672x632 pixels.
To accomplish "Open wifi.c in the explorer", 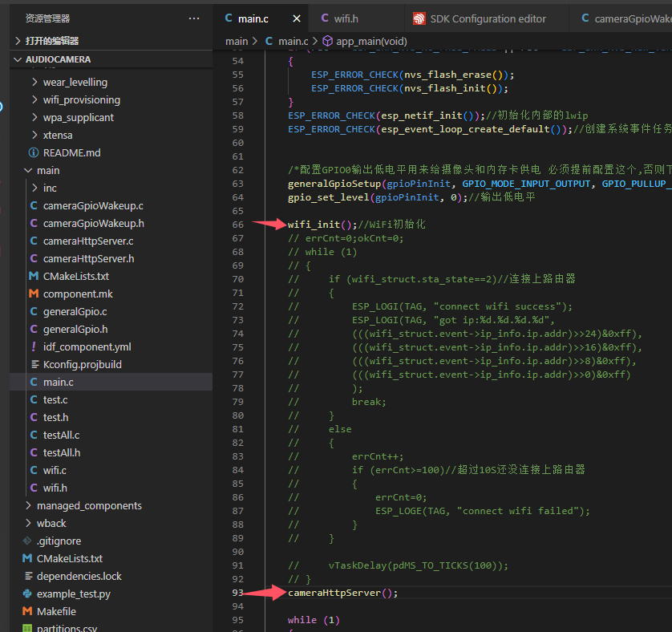I will 55,470.
